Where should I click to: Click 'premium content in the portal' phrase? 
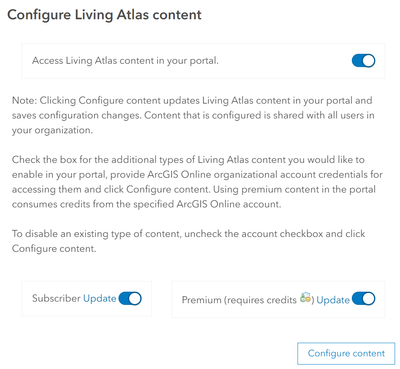click(x=308, y=189)
